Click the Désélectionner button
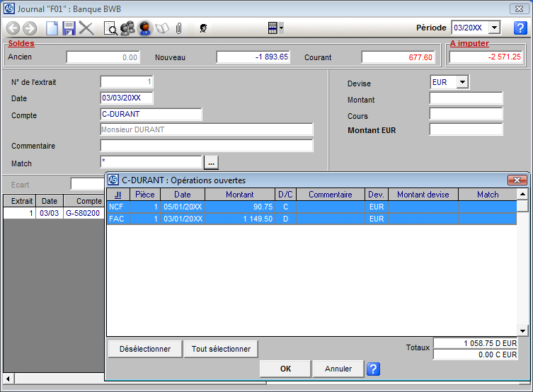 pyautogui.click(x=144, y=349)
